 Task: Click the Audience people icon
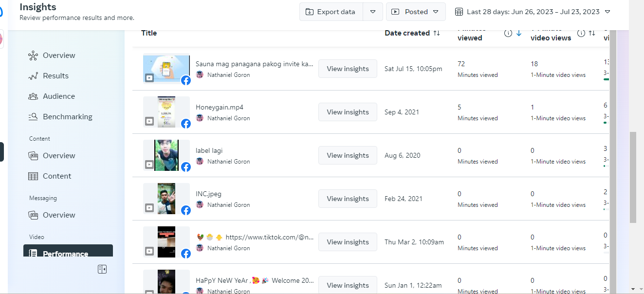coord(33,96)
